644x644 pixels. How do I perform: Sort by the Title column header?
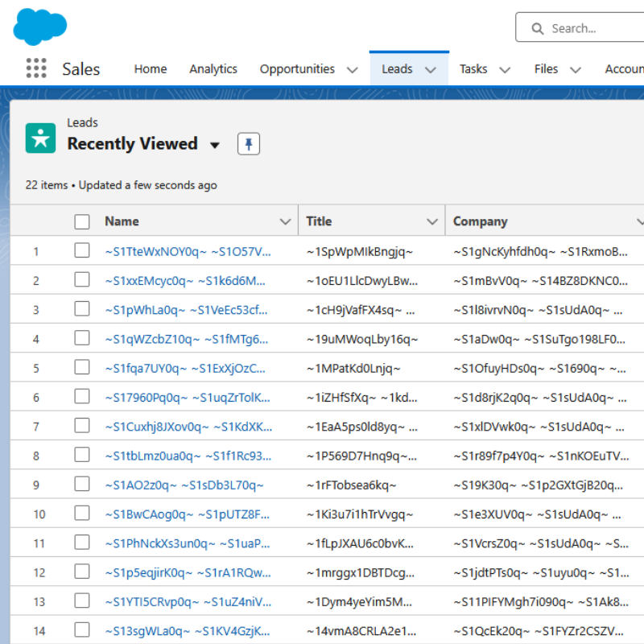click(x=319, y=221)
